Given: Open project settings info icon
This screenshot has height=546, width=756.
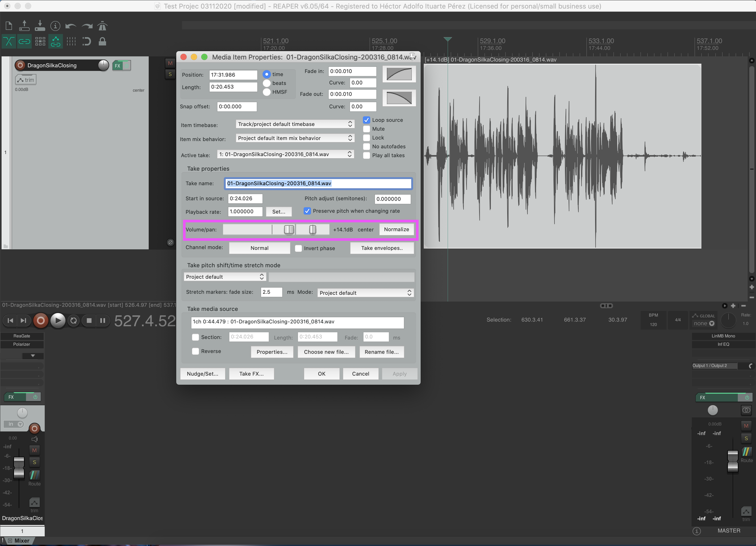Looking at the screenshot, I should click(55, 26).
